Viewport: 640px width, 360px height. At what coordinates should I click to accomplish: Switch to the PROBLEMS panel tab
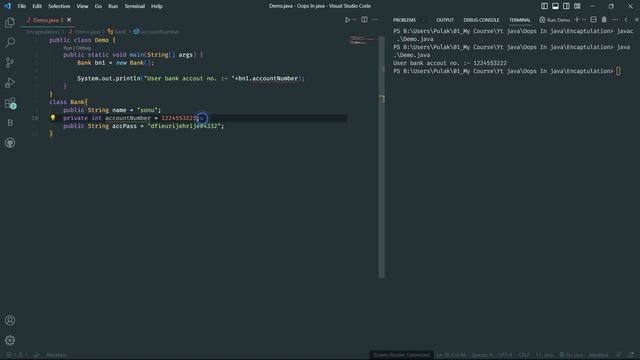tap(404, 20)
